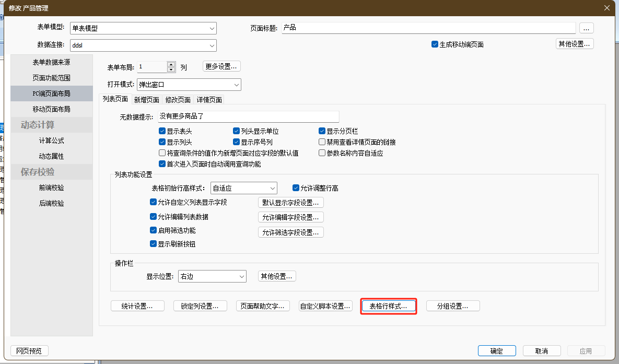
Task: Click the 网页预览 button
Action: [29, 351]
